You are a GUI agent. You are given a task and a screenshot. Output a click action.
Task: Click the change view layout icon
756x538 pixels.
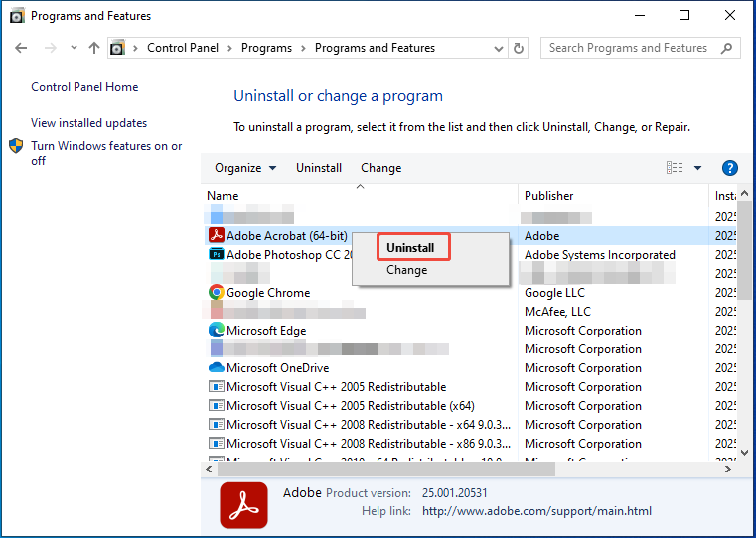click(x=675, y=168)
